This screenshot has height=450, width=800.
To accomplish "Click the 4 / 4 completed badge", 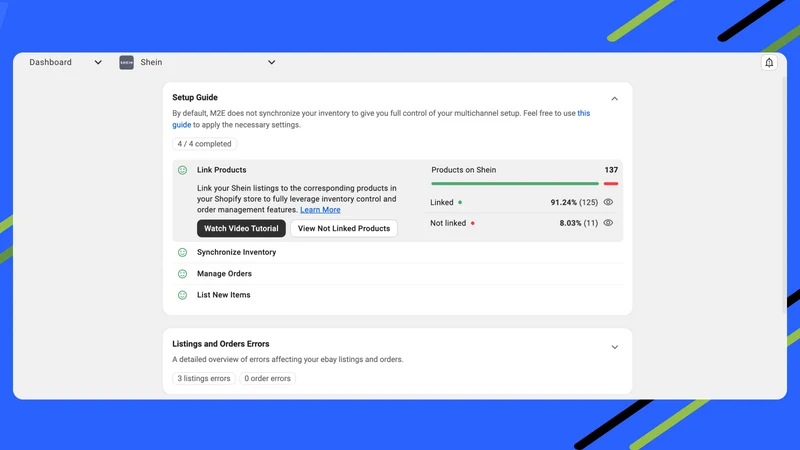I will tap(204, 144).
